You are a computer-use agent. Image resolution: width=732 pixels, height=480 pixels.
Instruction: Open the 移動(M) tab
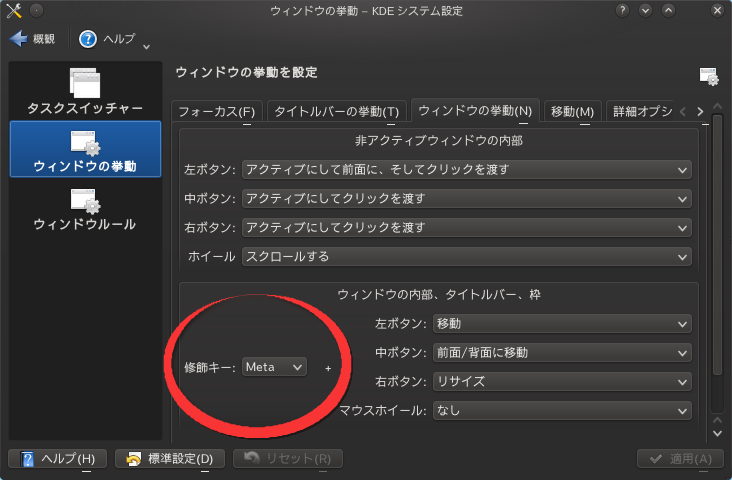tap(572, 111)
